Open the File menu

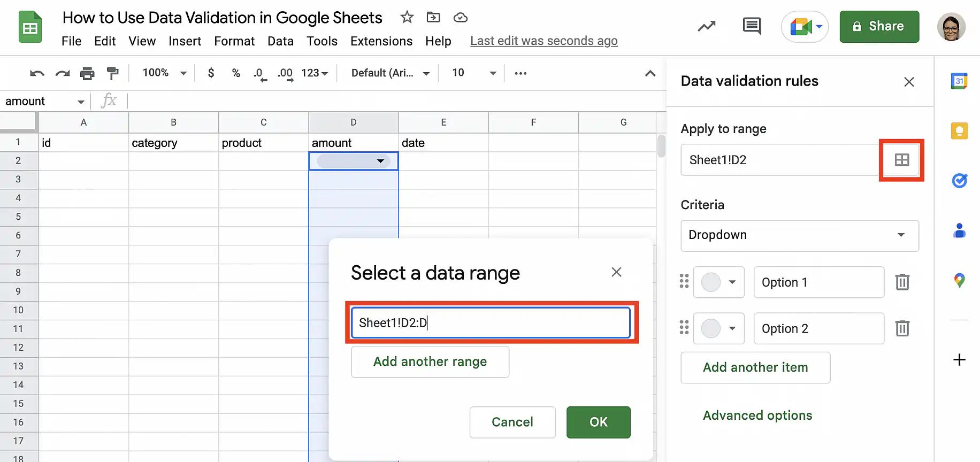(71, 41)
